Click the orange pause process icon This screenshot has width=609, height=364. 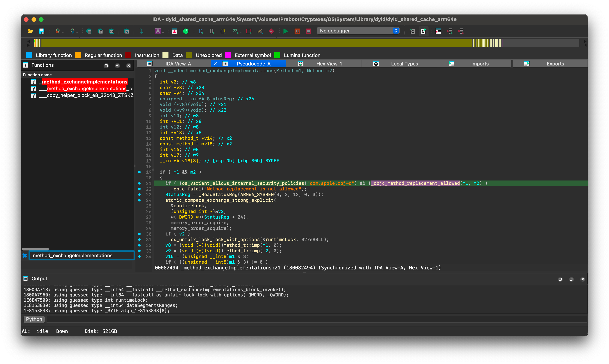(x=297, y=31)
